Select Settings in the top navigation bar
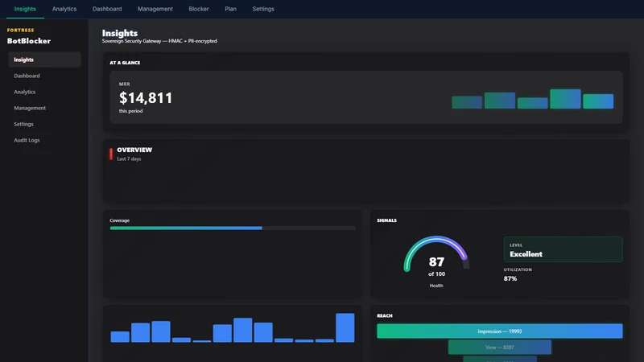 263,9
